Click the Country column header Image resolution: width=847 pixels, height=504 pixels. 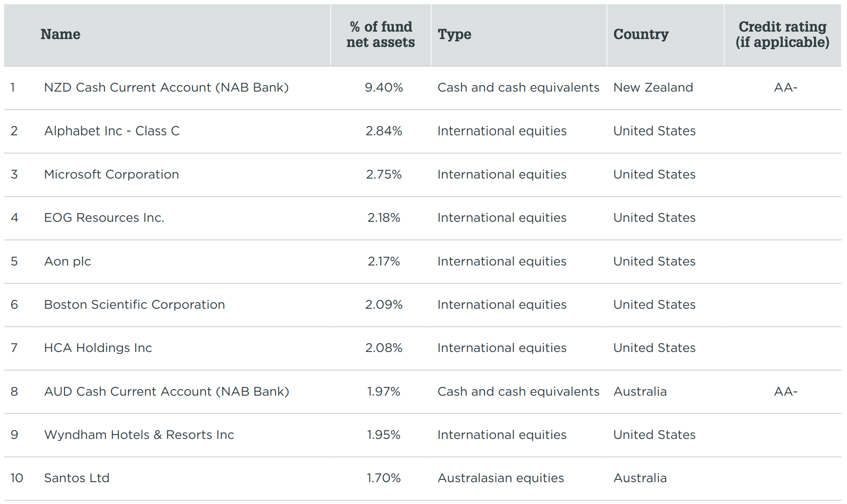641,34
